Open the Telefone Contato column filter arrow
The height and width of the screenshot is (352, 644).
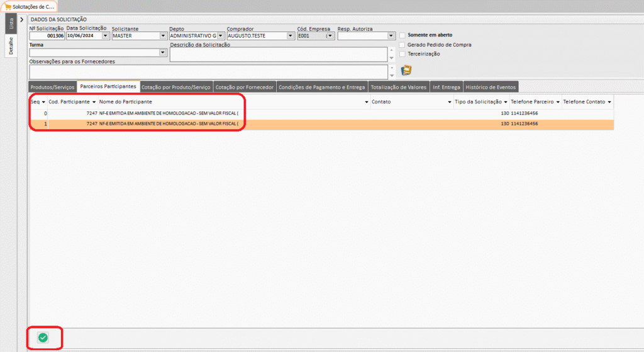point(609,102)
